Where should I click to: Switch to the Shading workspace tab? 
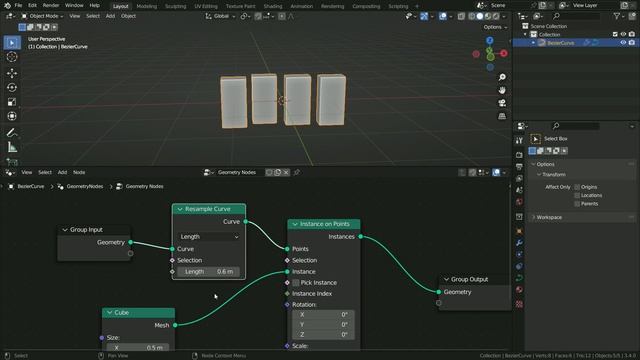click(x=273, y=6)
